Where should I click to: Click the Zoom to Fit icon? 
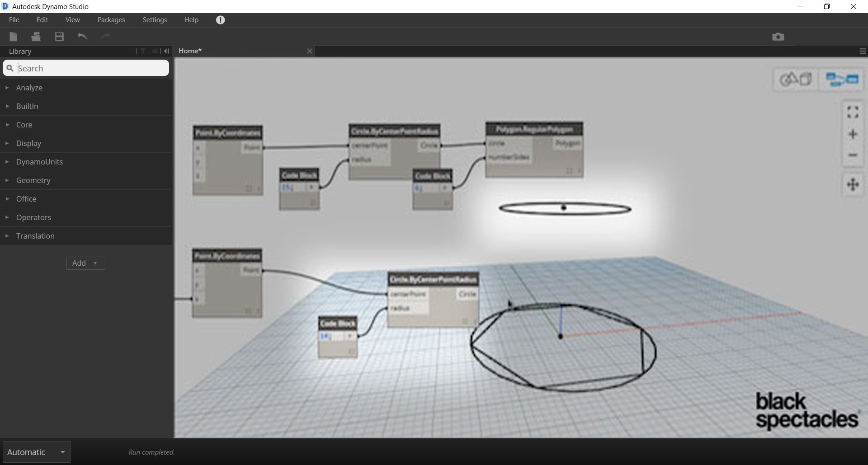tap(853, 112)
